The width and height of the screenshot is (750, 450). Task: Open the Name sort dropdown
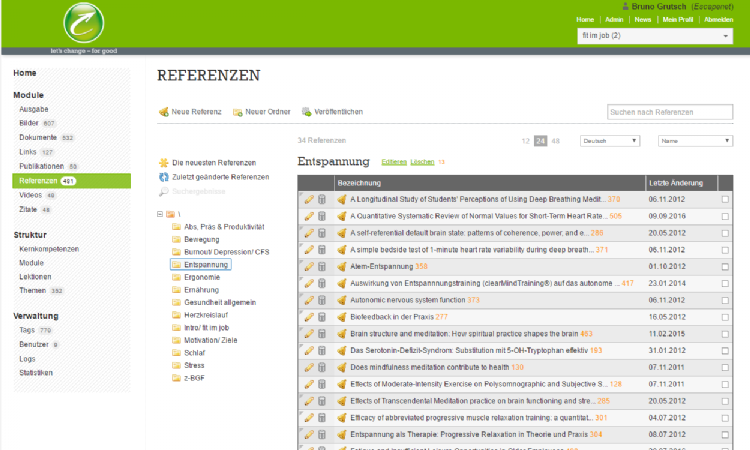(695, 141)
